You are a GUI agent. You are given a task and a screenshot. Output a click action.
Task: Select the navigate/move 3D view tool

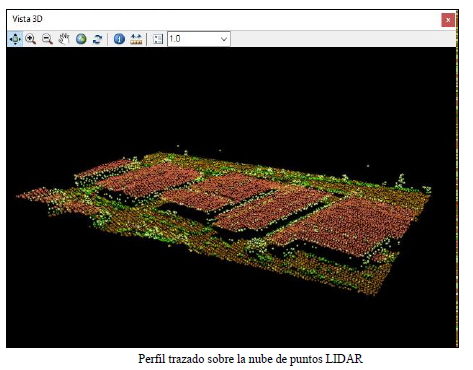(15, 39)
